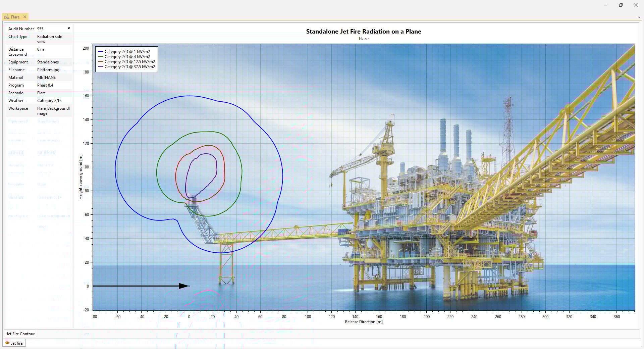Screen dimensions: 644x349
Task: Close the chart properties panel
Action: [68, 28]
